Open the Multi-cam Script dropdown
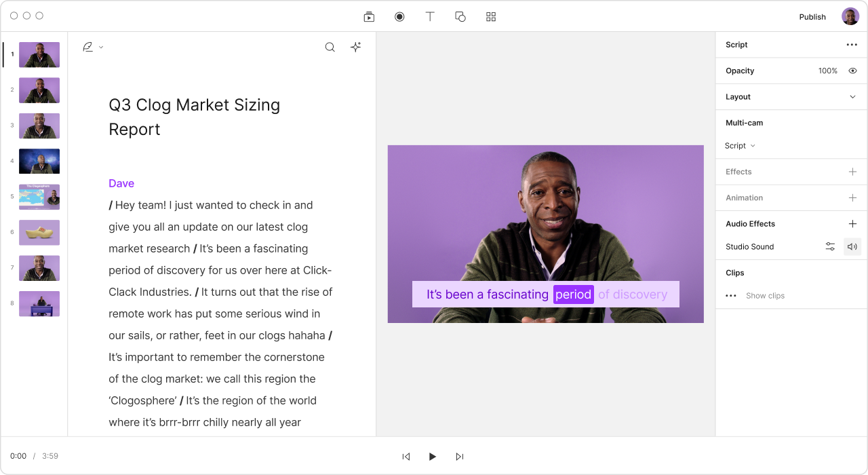 (x=740, y=146)
